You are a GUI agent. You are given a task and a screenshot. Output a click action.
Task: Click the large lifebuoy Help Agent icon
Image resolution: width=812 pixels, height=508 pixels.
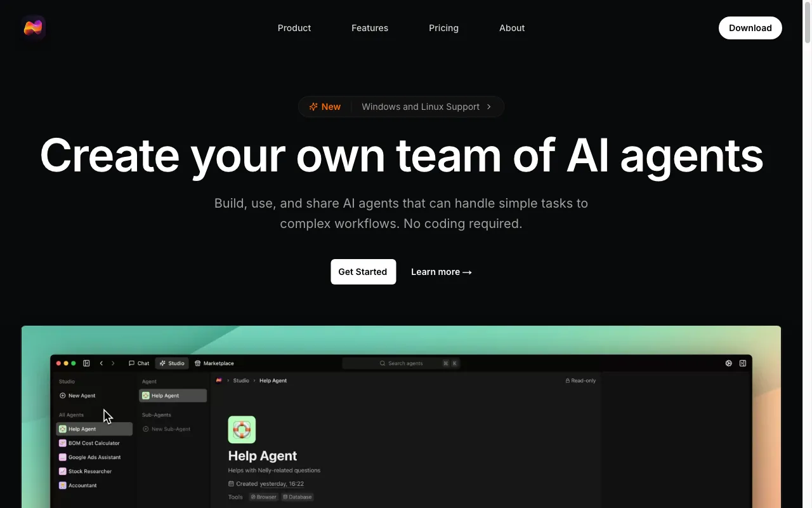coord(242,429)
